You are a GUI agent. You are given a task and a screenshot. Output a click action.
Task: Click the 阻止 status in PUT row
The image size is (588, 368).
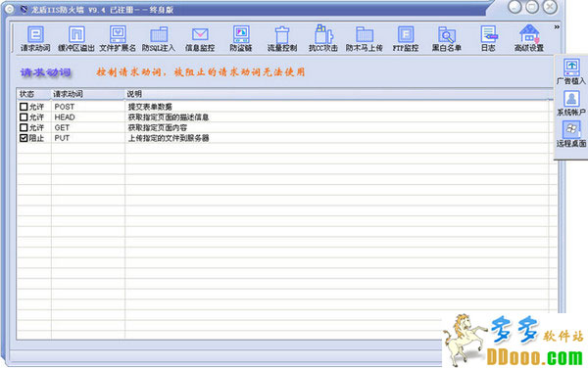(37, 138)
